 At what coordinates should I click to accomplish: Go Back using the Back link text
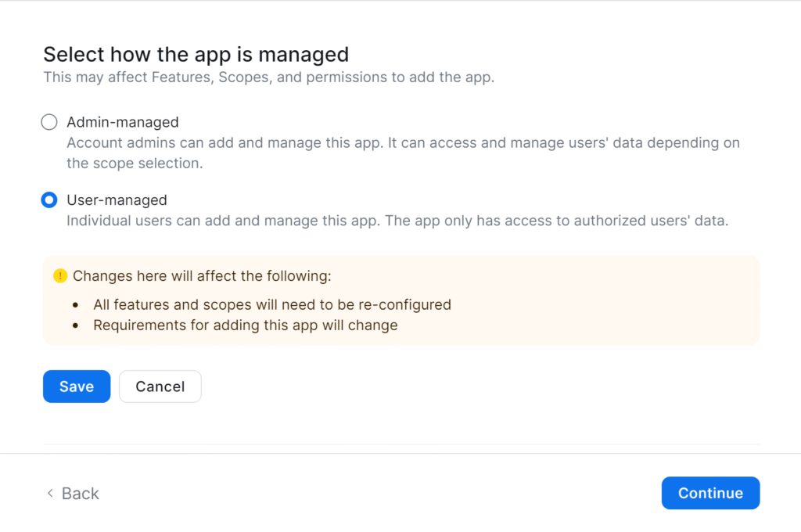(81, 493)
